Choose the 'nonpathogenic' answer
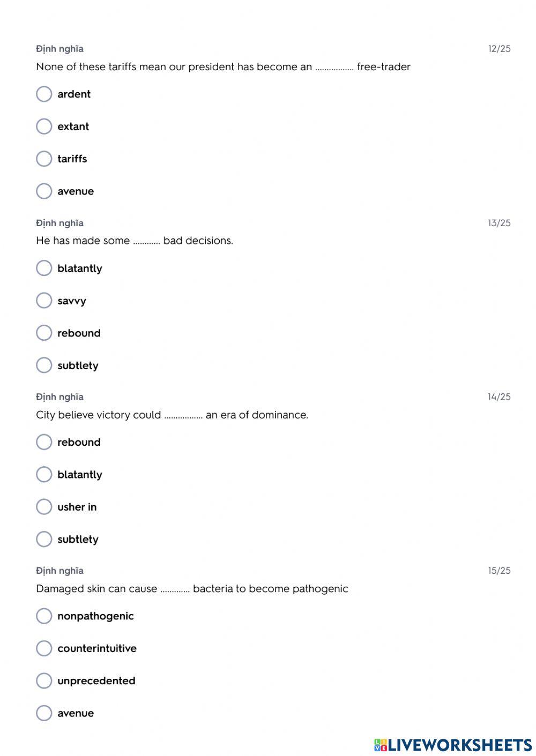Screen dimensions: 536x756 coord(44,616)
